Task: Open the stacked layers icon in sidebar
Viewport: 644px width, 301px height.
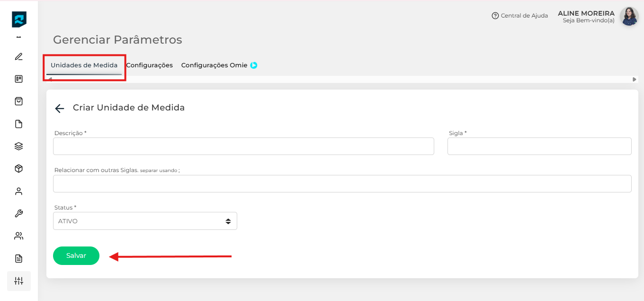Action: tap(19, 146)
